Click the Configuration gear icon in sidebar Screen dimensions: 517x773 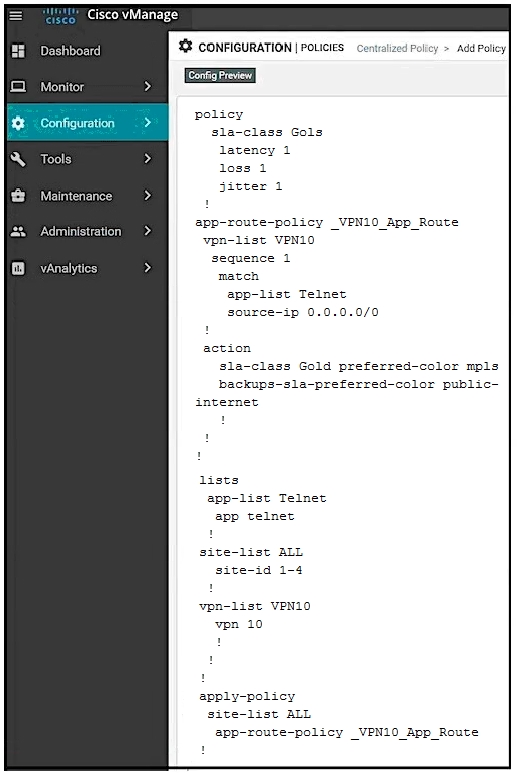18,123
